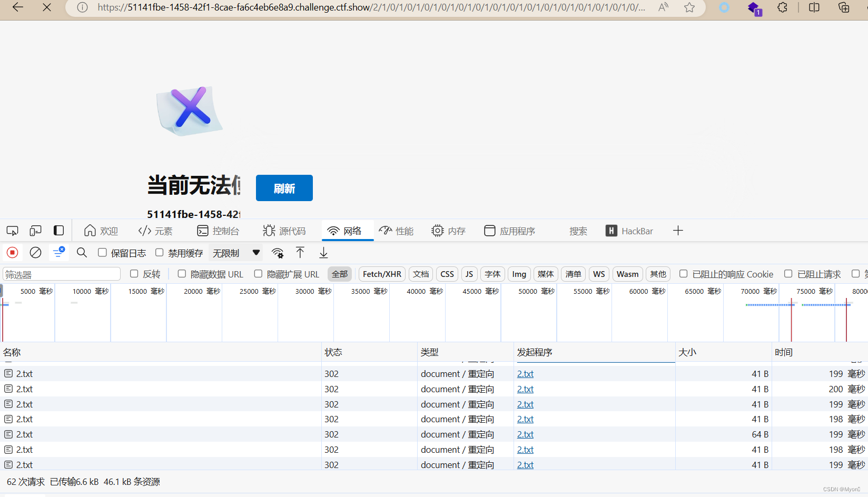Clear the network log

coord(35,253)
